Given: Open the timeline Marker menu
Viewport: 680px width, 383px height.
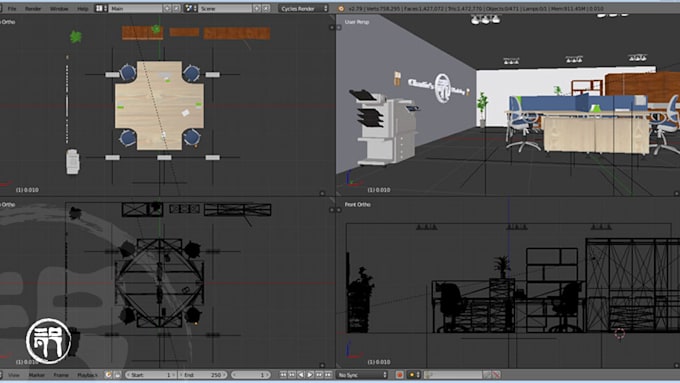Looking at the screenshot, I should pos(36,375).
